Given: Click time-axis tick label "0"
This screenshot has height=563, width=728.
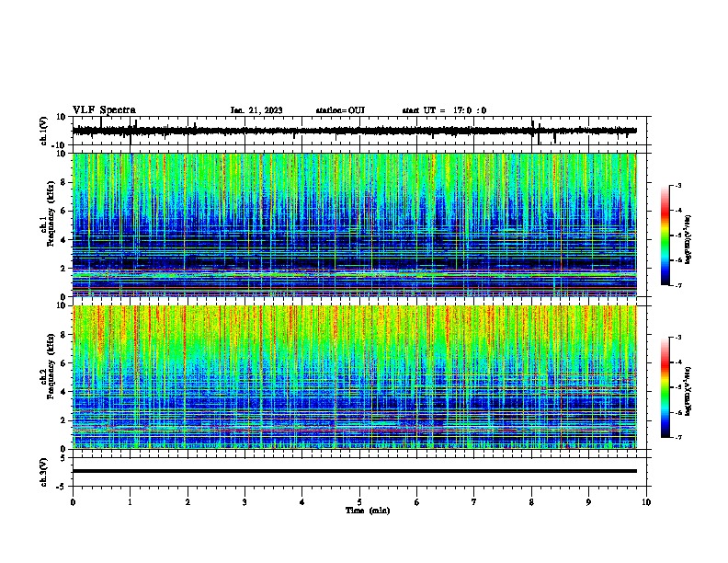Looking at the screenshot, I should [73, 502].
